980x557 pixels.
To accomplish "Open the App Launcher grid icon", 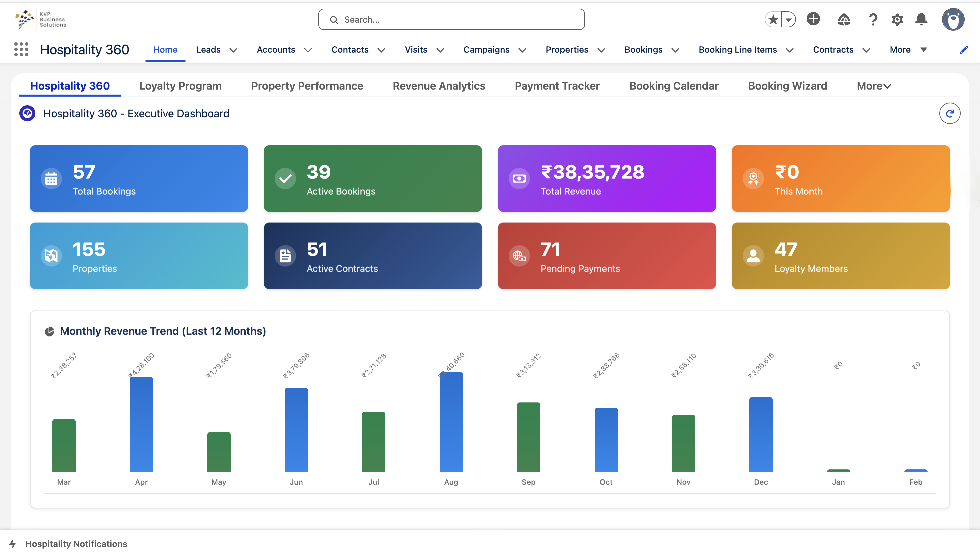I will coord(21,49).
